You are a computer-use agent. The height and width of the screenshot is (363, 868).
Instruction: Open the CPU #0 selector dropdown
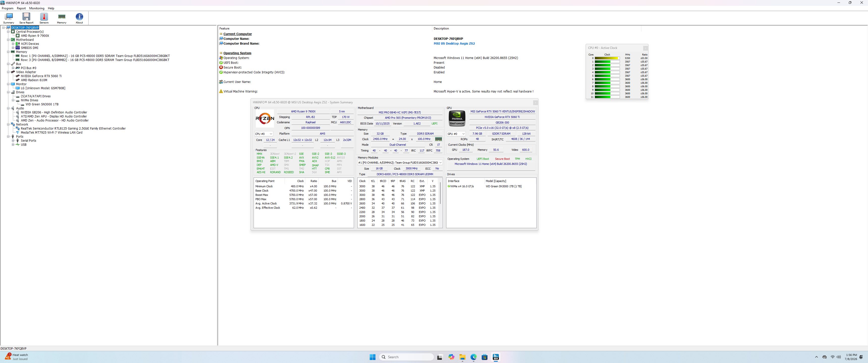click(x=263, y=134)
